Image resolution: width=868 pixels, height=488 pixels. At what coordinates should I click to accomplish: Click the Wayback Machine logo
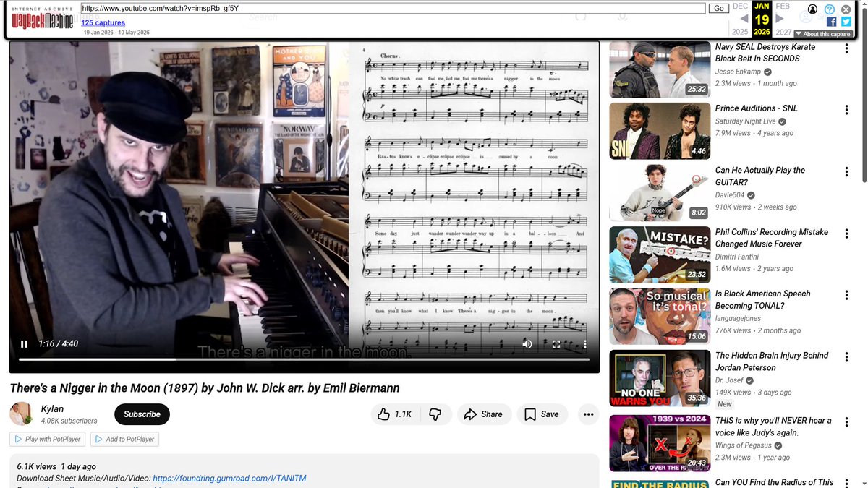click(x=42, y=18)
